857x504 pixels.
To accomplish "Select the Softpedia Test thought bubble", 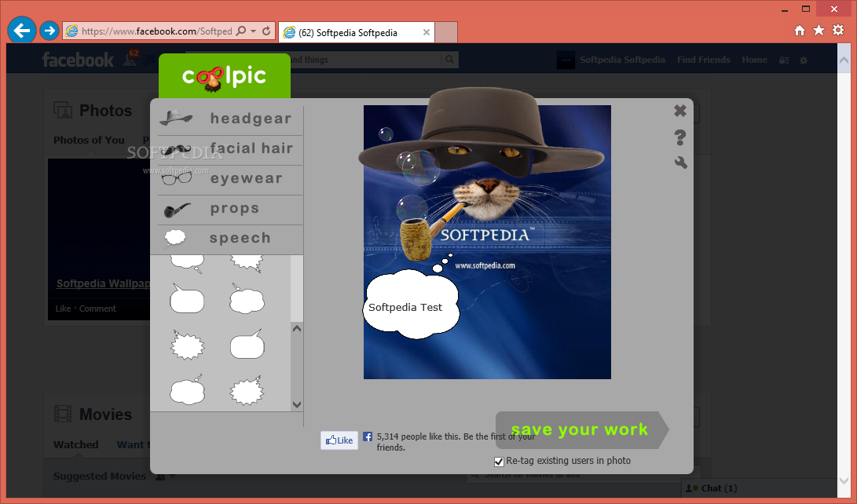I will click(412, 304).
